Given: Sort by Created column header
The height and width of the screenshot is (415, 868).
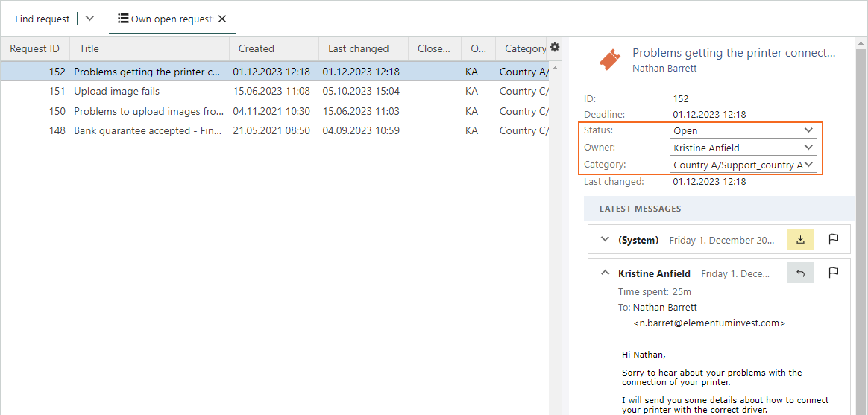Looking at the screenshot, I should click(274, 48).
